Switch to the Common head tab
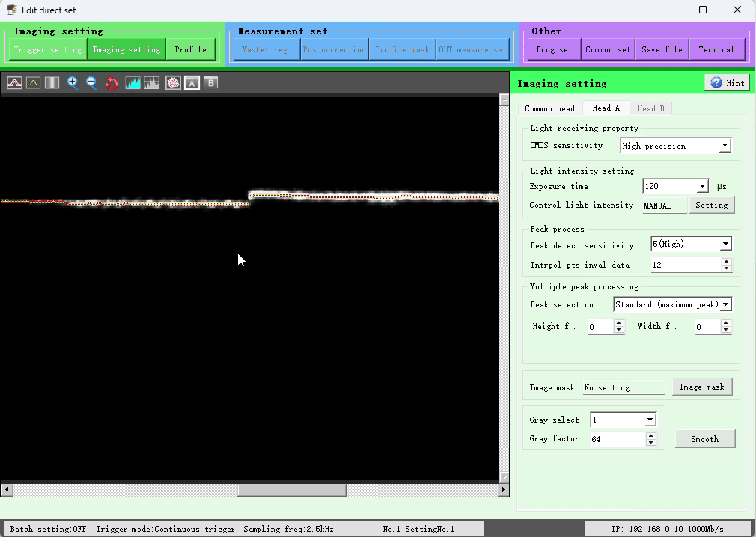The height and width of the screenshot is (537, 756). point(549,109)
